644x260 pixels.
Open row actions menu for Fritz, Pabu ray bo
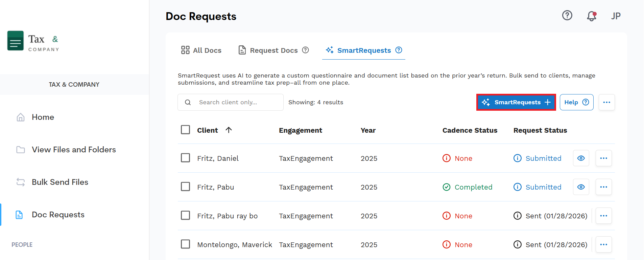coord(604,216)
